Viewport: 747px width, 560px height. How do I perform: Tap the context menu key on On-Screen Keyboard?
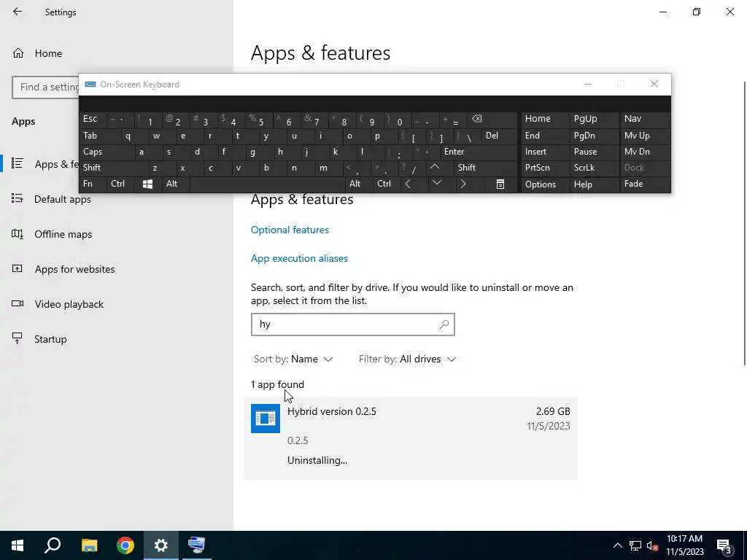500,184
